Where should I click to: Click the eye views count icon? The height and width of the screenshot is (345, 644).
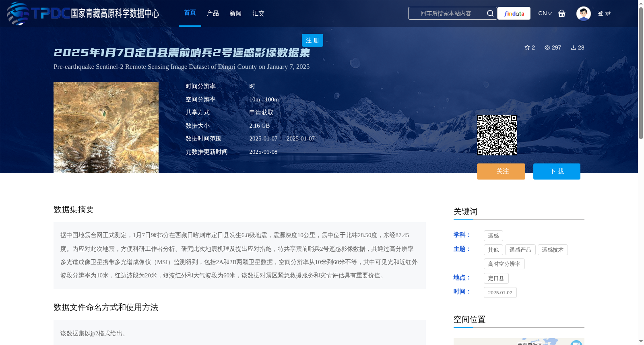547,48
